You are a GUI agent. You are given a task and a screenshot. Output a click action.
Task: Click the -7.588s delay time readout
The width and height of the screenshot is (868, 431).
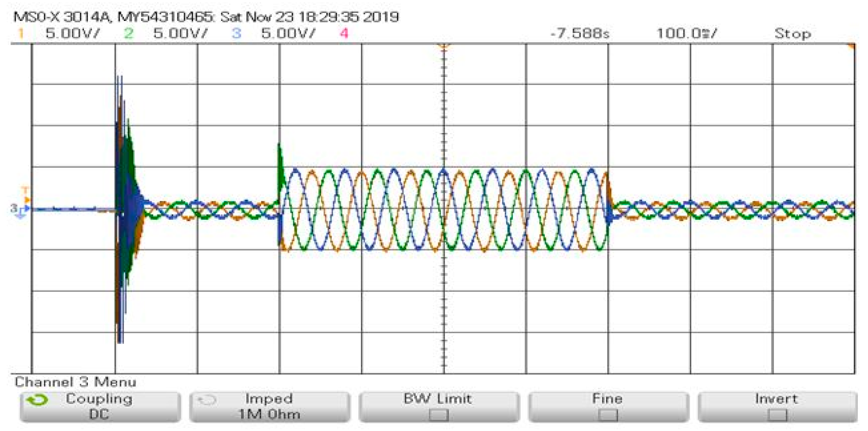(x=579, y=34)
